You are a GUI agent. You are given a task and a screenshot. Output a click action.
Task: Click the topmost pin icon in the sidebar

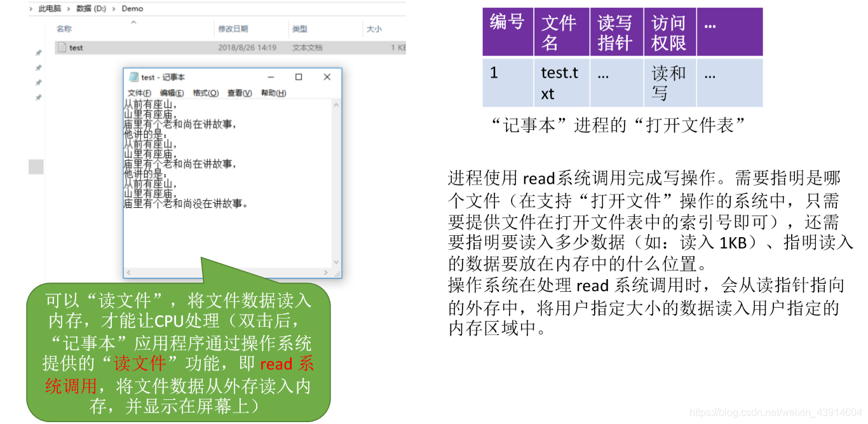point(39,52)
